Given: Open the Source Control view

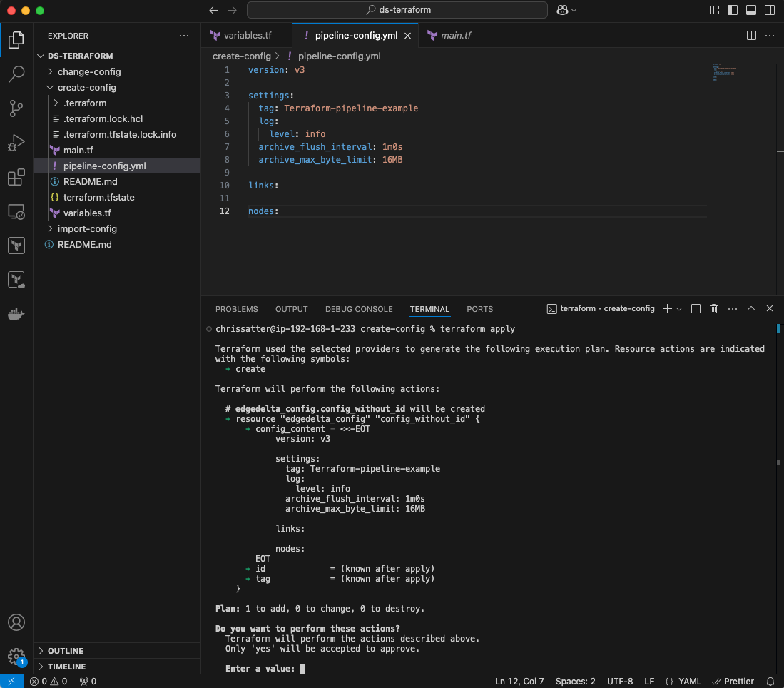Looking at the screenshot, I should pos(16,108).
